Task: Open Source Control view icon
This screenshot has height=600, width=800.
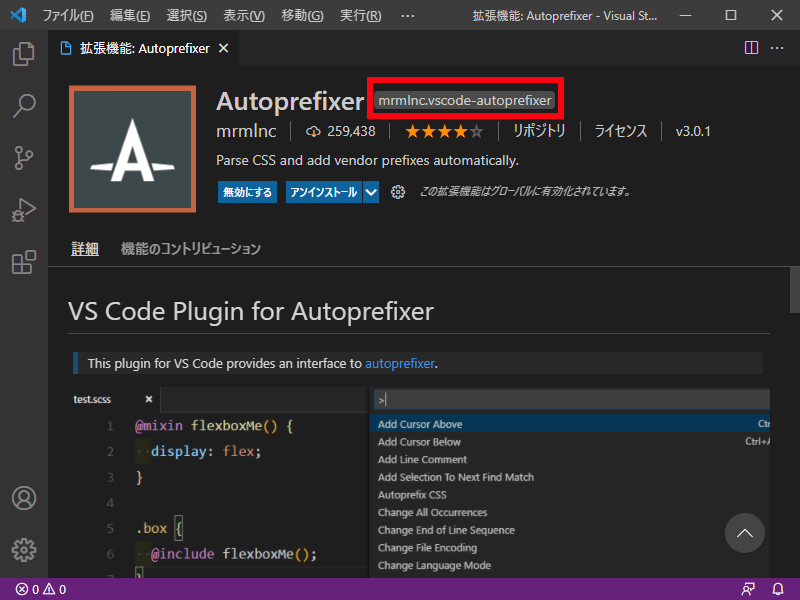Action: tap(23, 158)
